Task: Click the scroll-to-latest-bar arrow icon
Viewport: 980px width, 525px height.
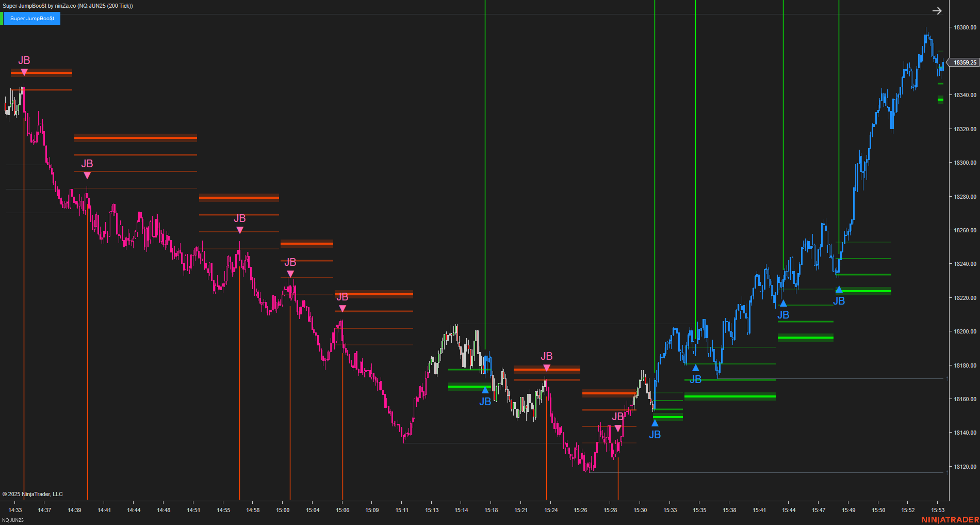Action: [937, 10]
